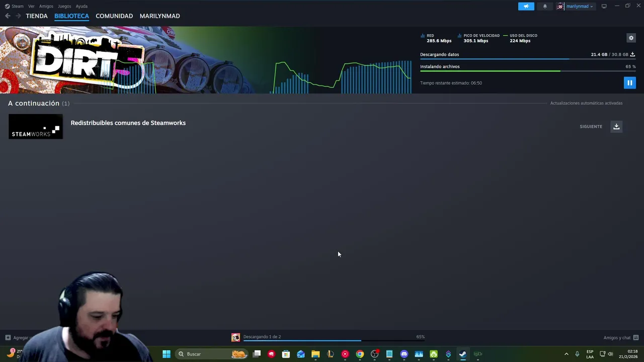Viewport: 644px width, 362px height.
Task: Click the USO DEL DISCO 224 Mbps value
Action: click(520, 41)
